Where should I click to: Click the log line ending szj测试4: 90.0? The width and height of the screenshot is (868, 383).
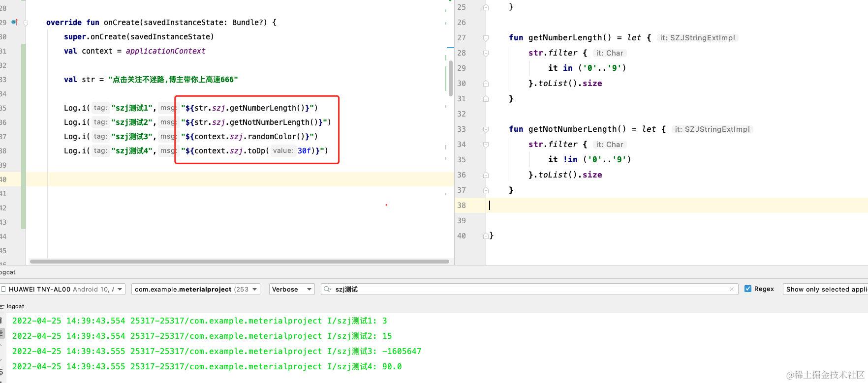[207, 366]
